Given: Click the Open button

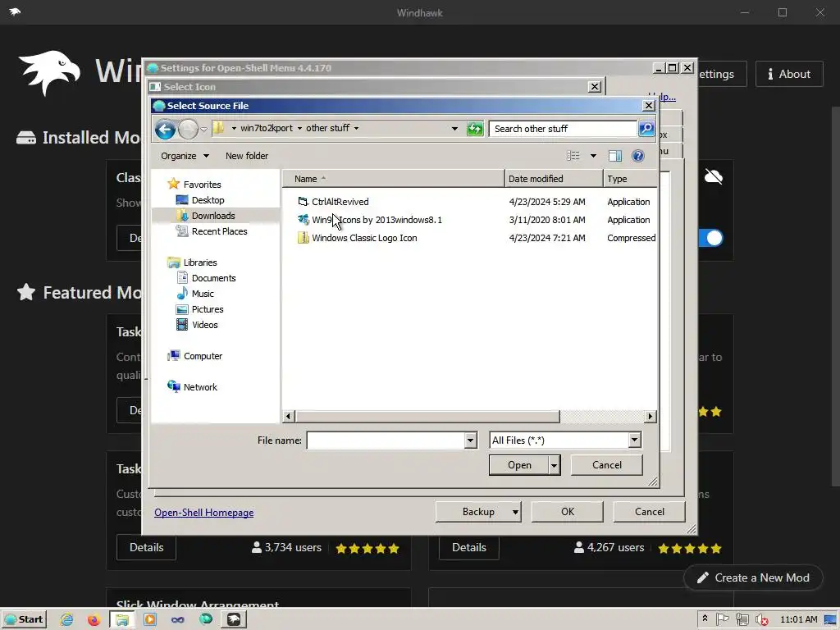Looking at the screenshot, I should [519, 465].
